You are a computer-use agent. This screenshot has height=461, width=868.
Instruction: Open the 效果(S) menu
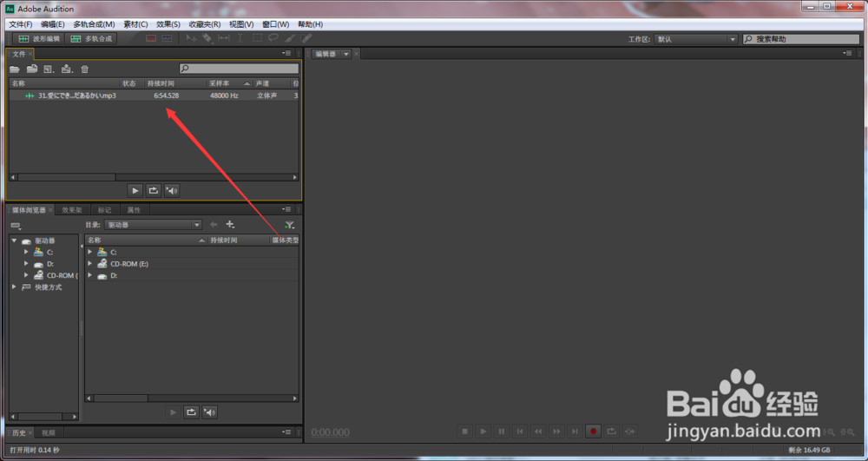[168, 24]
